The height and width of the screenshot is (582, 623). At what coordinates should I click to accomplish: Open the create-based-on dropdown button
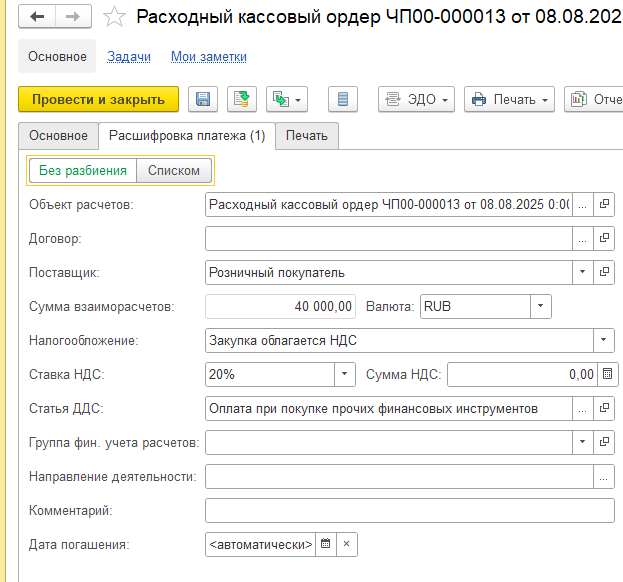click(x=287, y=99)
